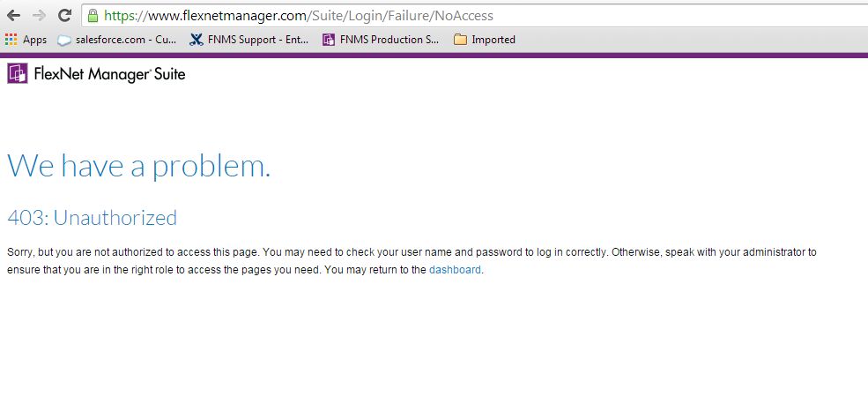The image size is (868, 404).
Task: Click the "Sorry, but you are not authorized" paragraph
Action: [352, 252]
